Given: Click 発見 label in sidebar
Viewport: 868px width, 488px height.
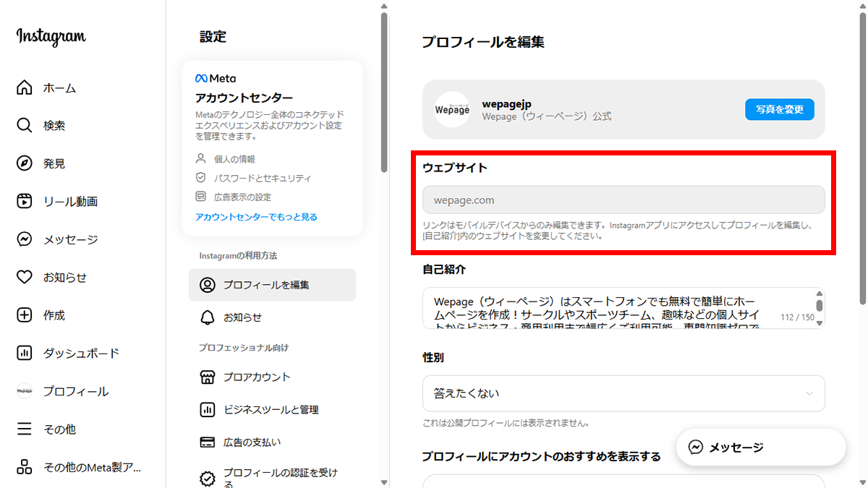Looking at the screenshot, I should tap(54, 163).
